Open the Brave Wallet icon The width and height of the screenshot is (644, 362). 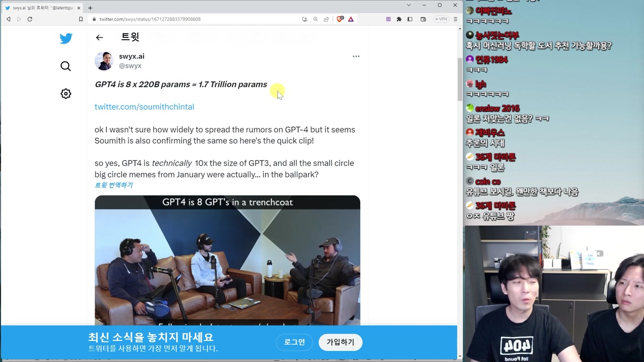tap(423, 19)
